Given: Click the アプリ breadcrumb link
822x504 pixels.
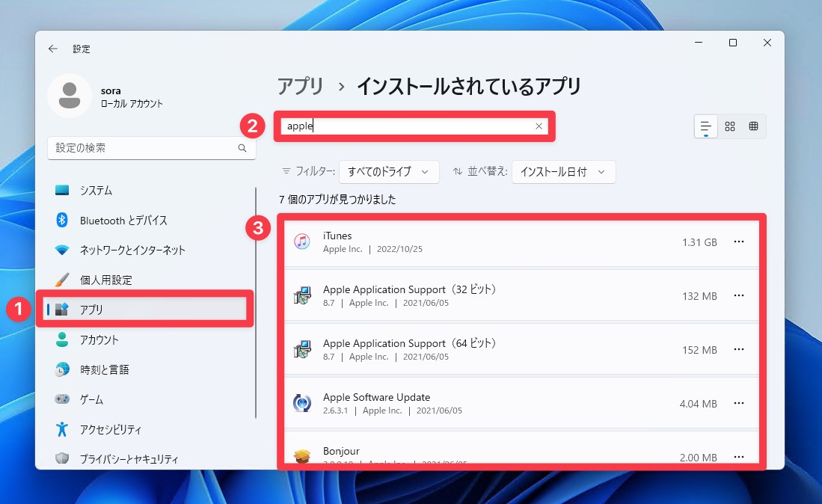Looking at the screenshot, I should pos(301,87).
